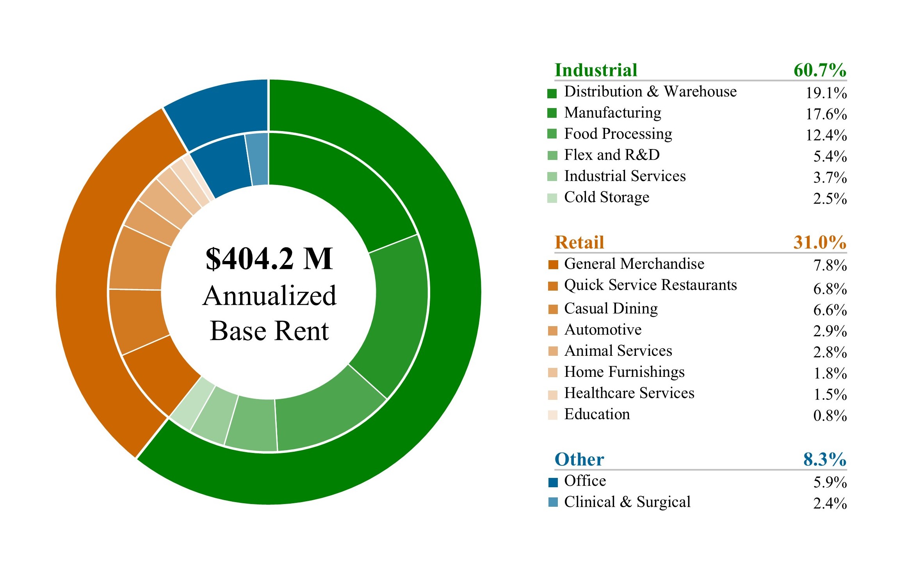Click the Other category heading

point(579,459)
